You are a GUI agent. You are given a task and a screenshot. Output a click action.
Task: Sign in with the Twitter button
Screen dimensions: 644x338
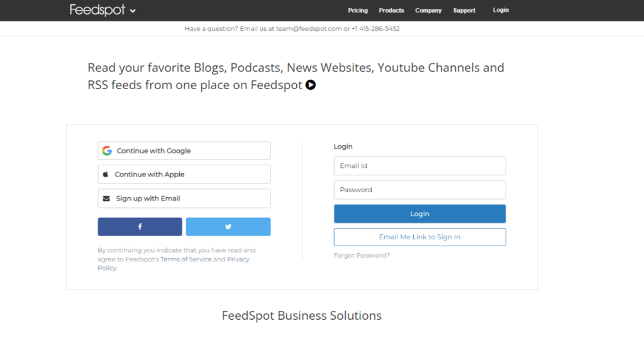click(228, 226)
